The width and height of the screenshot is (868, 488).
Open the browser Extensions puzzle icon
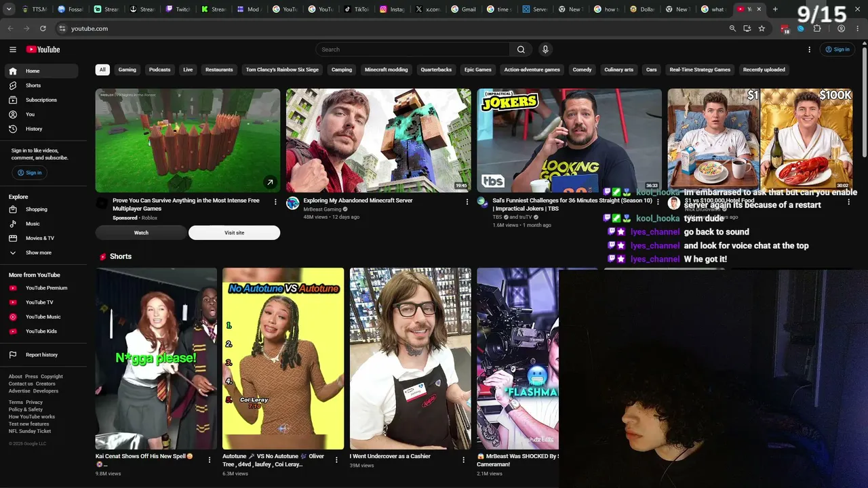pos(817,28)
